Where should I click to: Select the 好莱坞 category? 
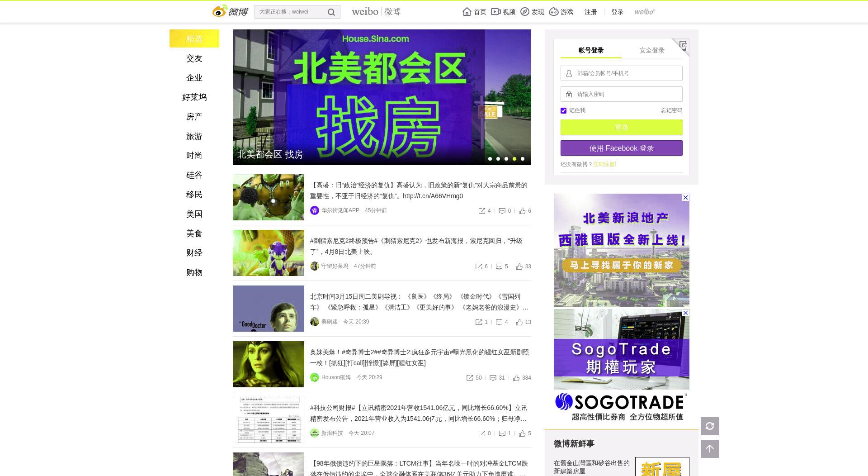point(194,97)
